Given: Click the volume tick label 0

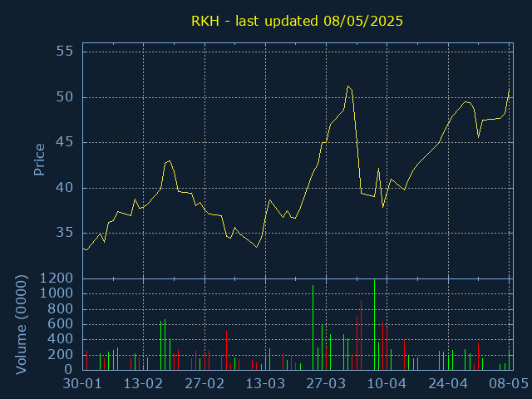Looking at the screenshot, I should 69,369.
